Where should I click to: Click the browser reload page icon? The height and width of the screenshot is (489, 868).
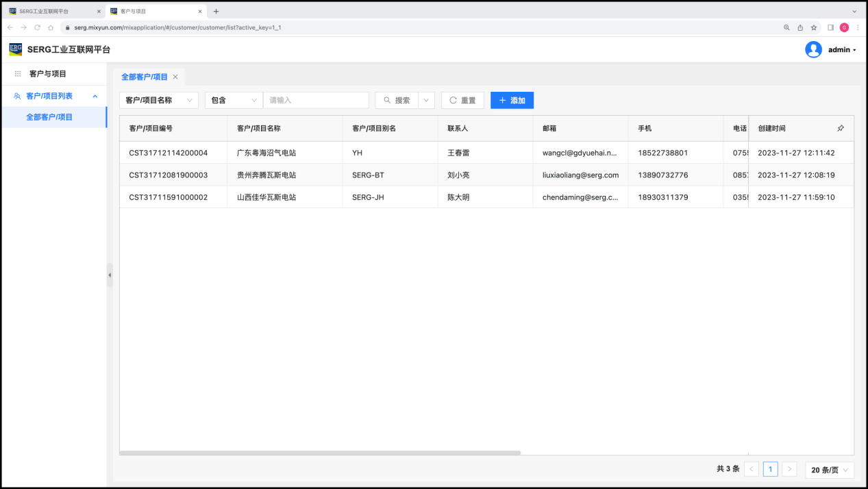[x=37, y=27]
